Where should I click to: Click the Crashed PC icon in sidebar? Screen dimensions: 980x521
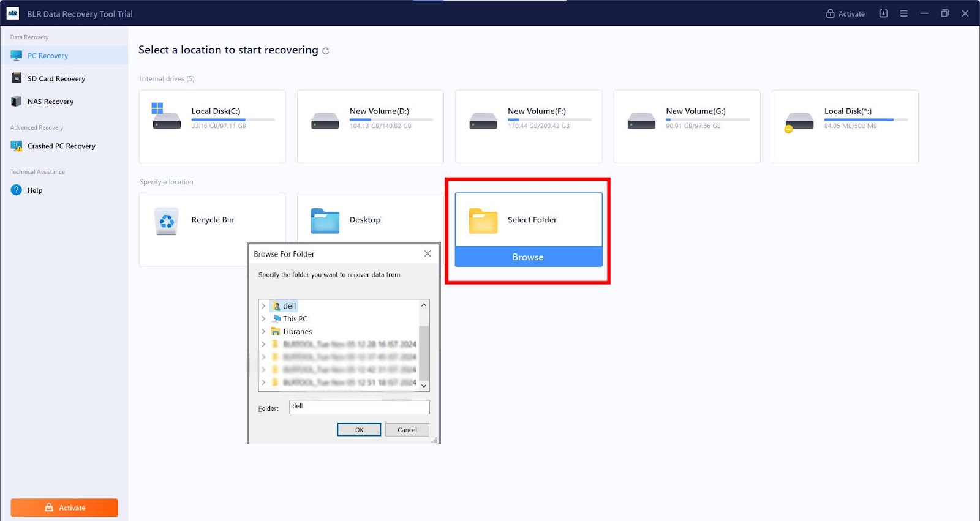click(17, 146)
